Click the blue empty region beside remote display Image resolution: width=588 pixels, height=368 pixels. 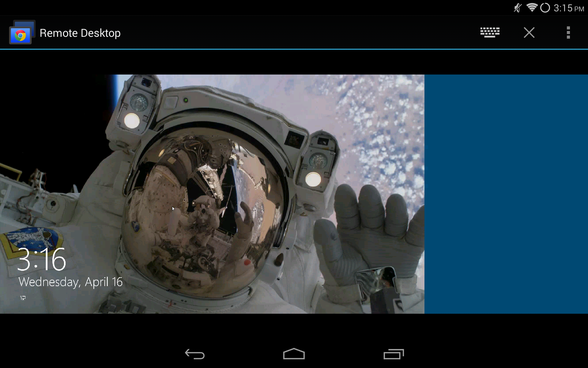[x=505, y=193]
